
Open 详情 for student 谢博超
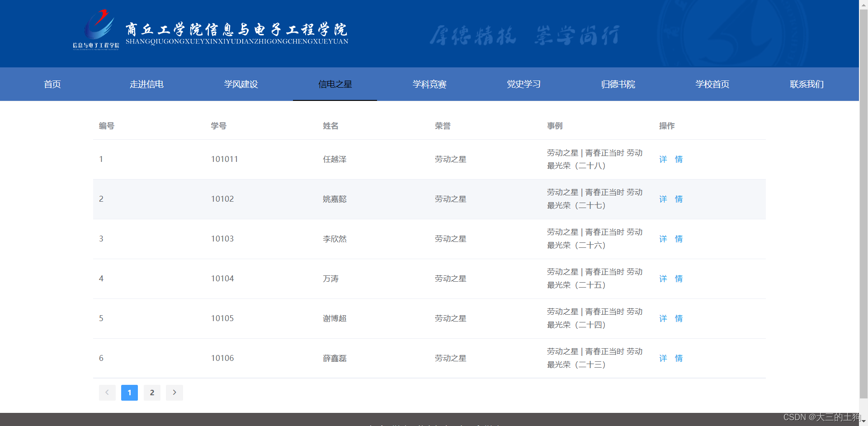point(670,318)
